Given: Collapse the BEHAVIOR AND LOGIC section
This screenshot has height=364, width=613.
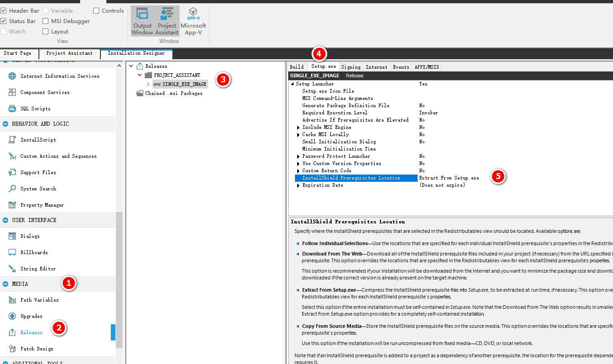Looking at the screenshot, I should click(x=6, y=123).
